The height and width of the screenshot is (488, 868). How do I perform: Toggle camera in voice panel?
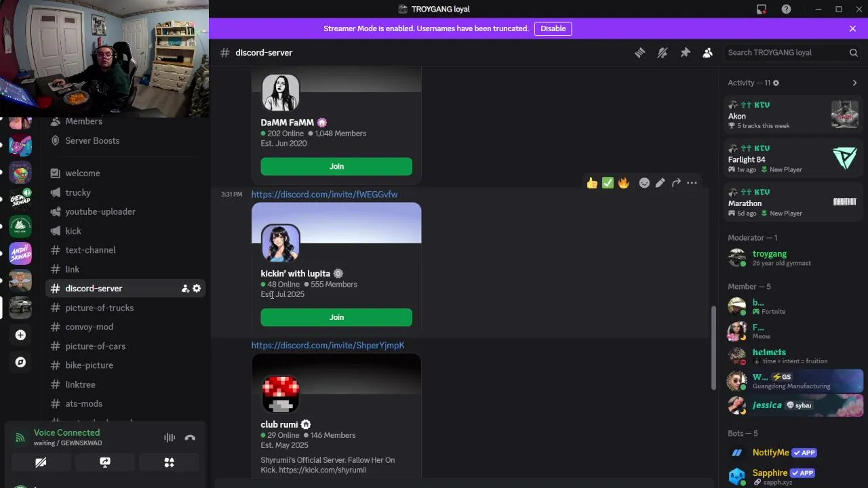tap(41, 462)
